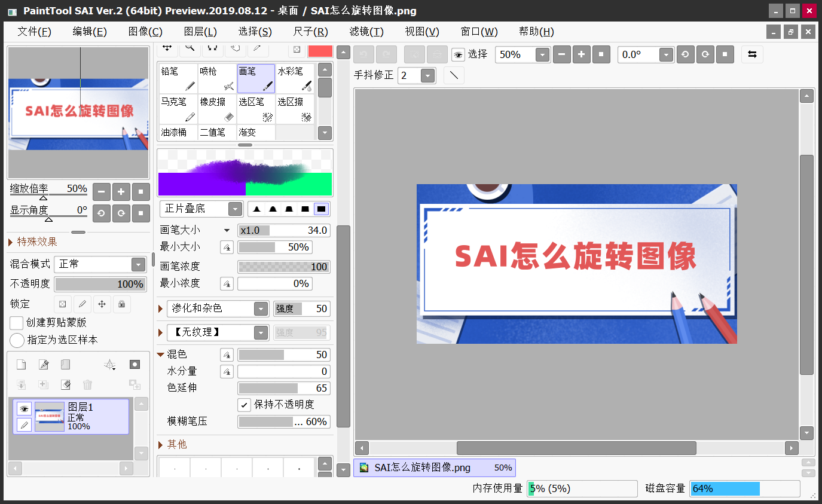The width and height of the screenshot is (822, 504).
Task: Adjust the 不透明度 layer opacity slider
Action: (100, 284)
